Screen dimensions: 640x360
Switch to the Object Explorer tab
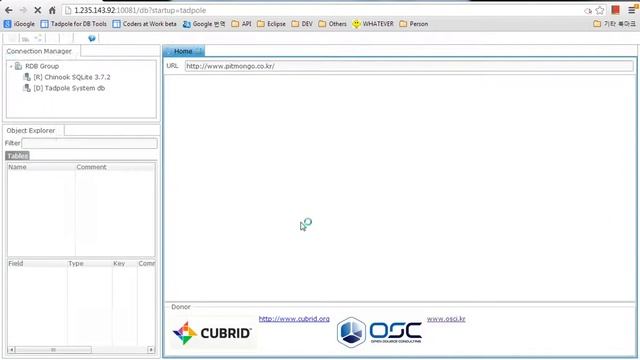tap(31, 131)
